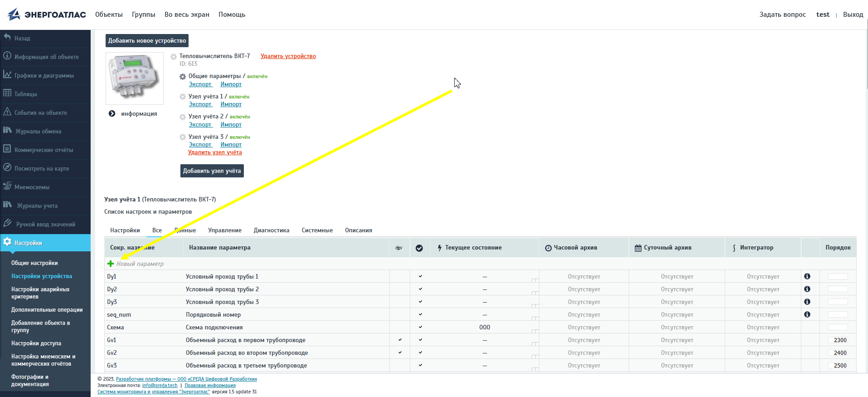Click info icon in seq_num row
Screen dimensions: 868x397
pos(807,314)
